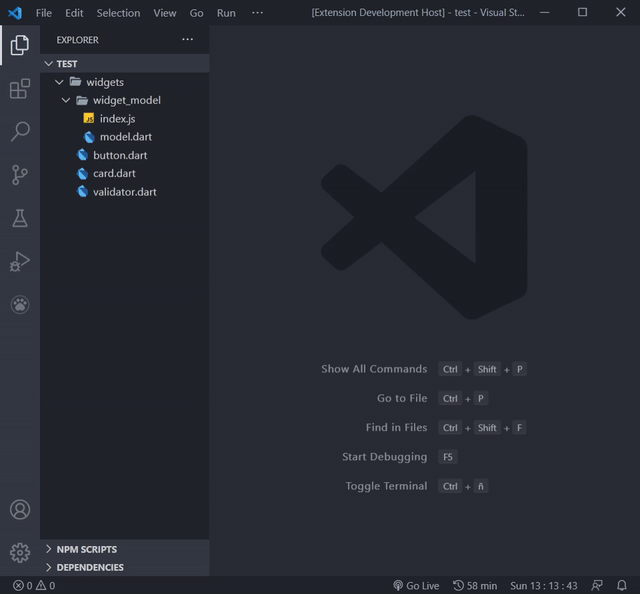
Task: Open the Source Control view
Action: pyautogui.click(x=20, y=175)
